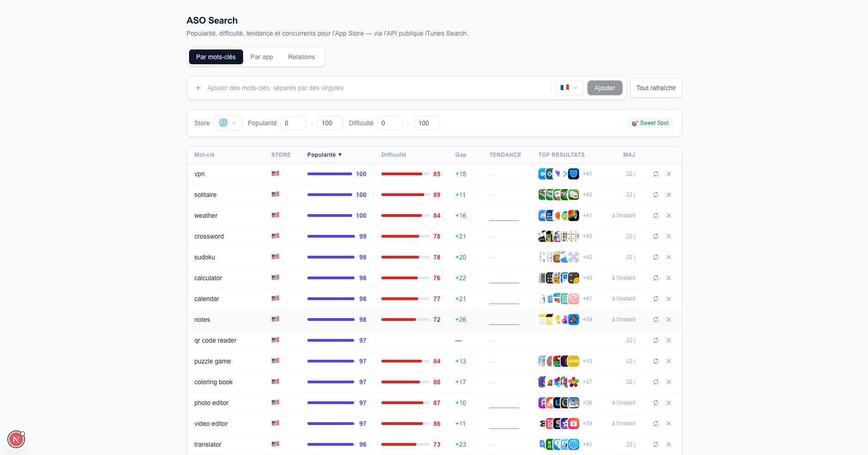
Task: Refresh the crossword keyword row
Action: click(655, 236)
